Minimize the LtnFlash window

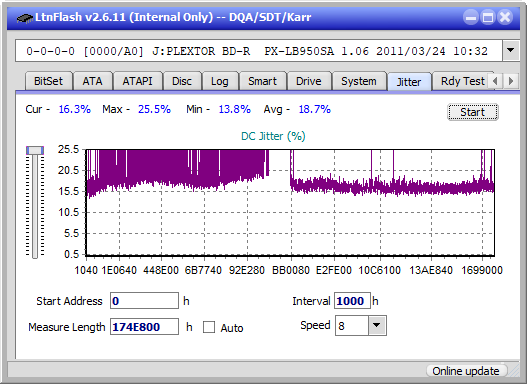tap(471, 17)
